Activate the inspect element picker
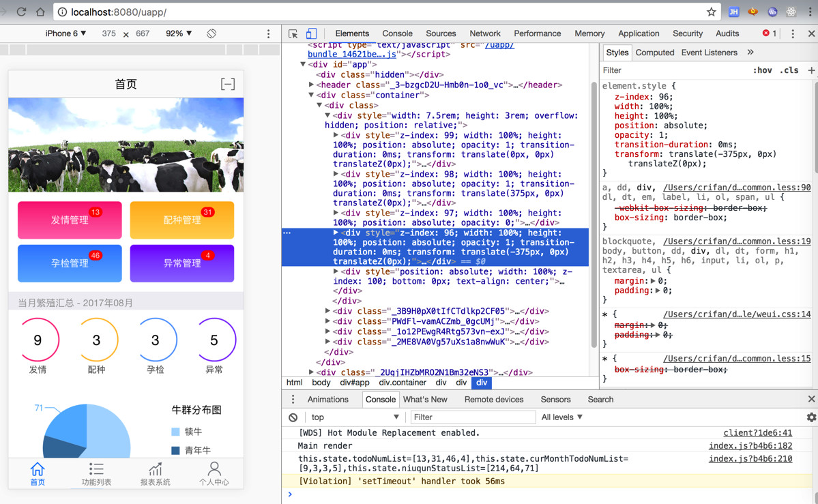 tap(293, 33)
